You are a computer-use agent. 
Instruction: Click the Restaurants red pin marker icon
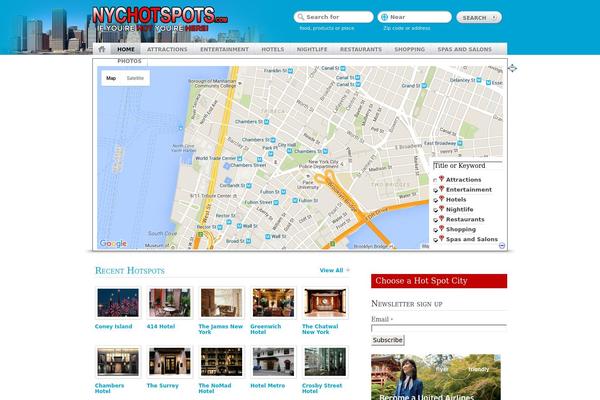point(441,219)
